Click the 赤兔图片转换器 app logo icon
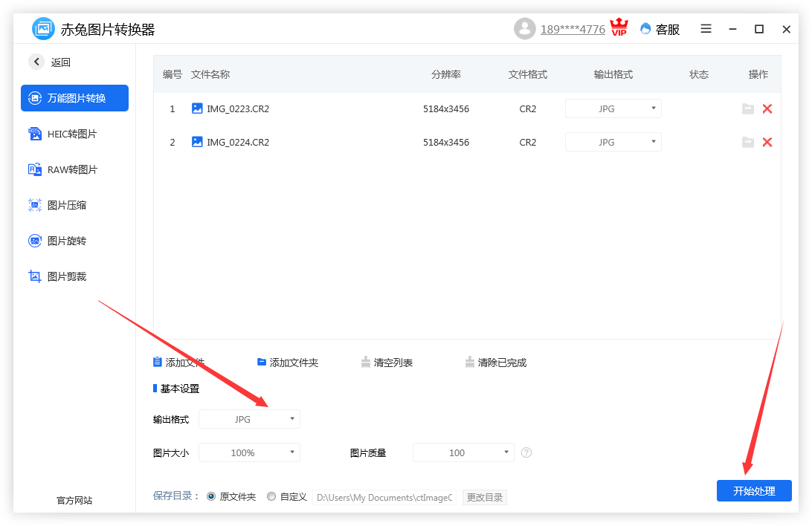Viewport: 812px width, 526px height. pos(43,28)
